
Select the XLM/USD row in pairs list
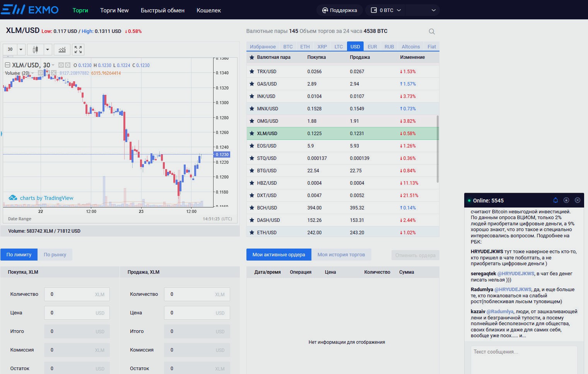[343, 134]
